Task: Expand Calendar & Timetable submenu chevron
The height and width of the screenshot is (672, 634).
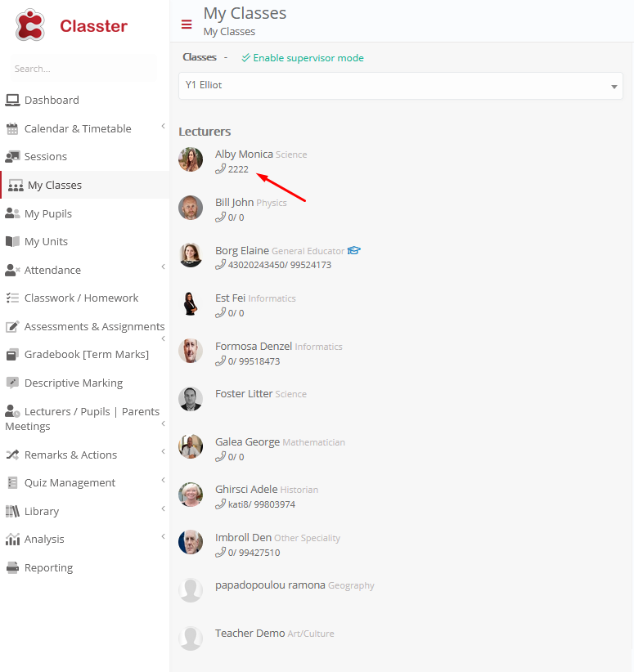Action: coord(163,126)
